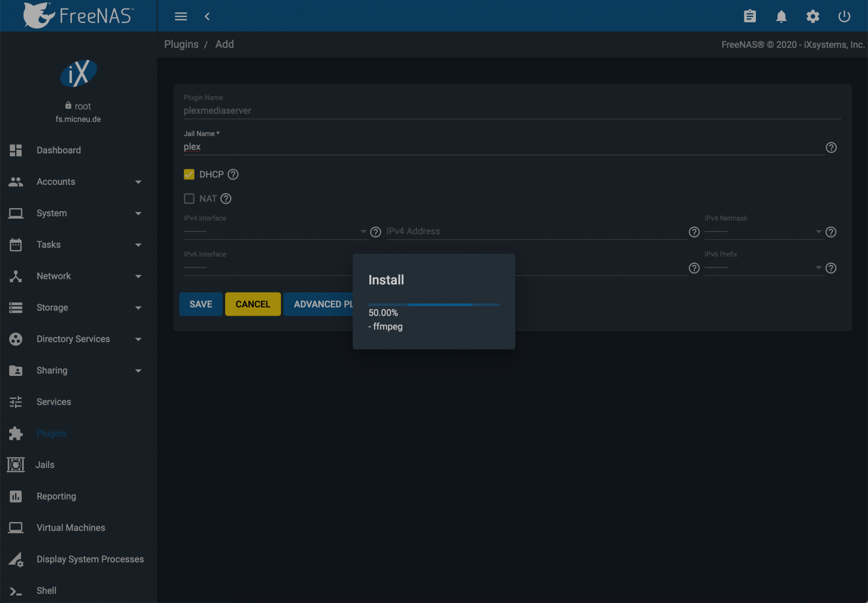Click the Display System Processes icon

coord(16,559)
